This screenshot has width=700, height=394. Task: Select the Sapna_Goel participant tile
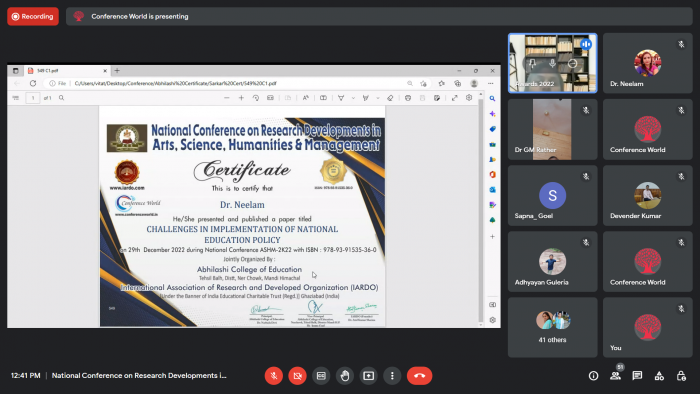[x=552, y=195]
